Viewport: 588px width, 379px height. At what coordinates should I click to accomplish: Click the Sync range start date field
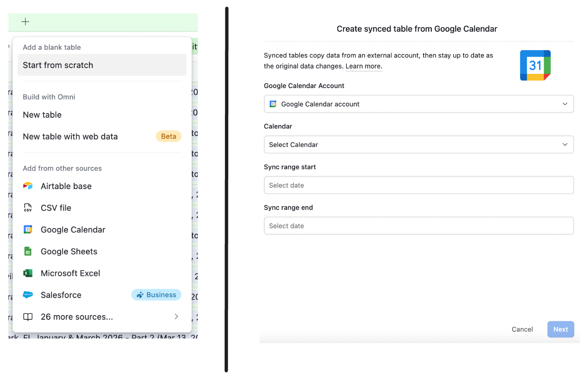(419, 185)
